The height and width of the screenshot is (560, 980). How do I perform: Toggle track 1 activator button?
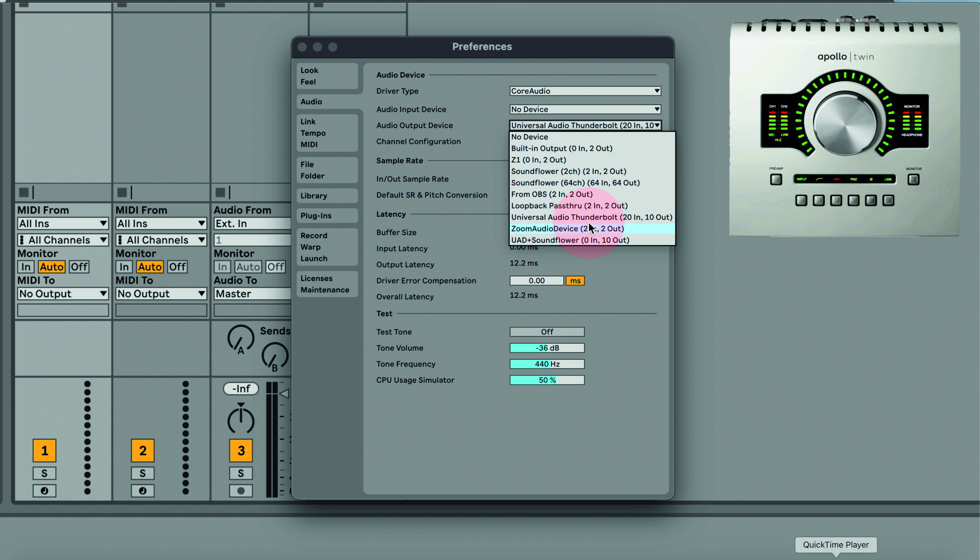[45, 451]
